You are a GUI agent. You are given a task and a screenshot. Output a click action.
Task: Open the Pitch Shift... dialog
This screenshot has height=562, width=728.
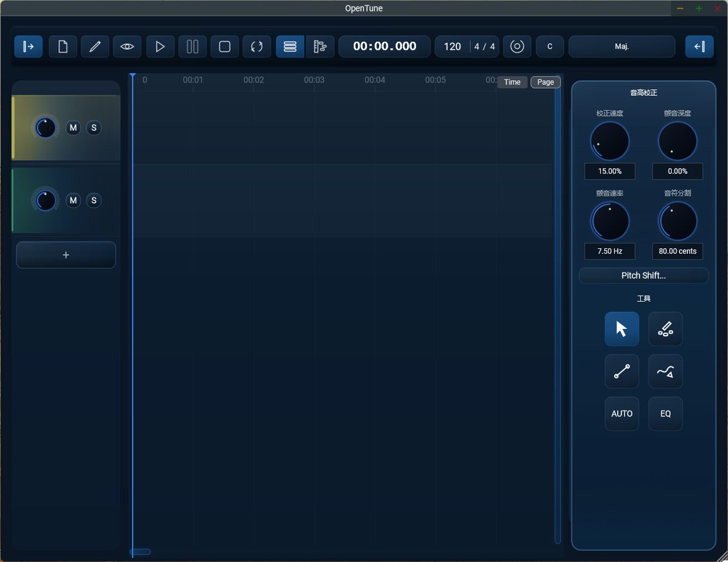644,276
